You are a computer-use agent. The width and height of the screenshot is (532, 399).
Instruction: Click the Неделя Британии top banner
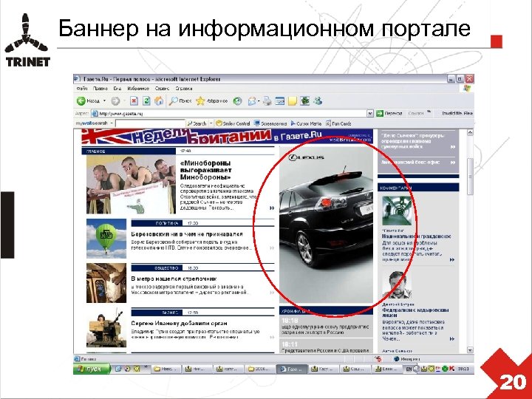point(227,137)
